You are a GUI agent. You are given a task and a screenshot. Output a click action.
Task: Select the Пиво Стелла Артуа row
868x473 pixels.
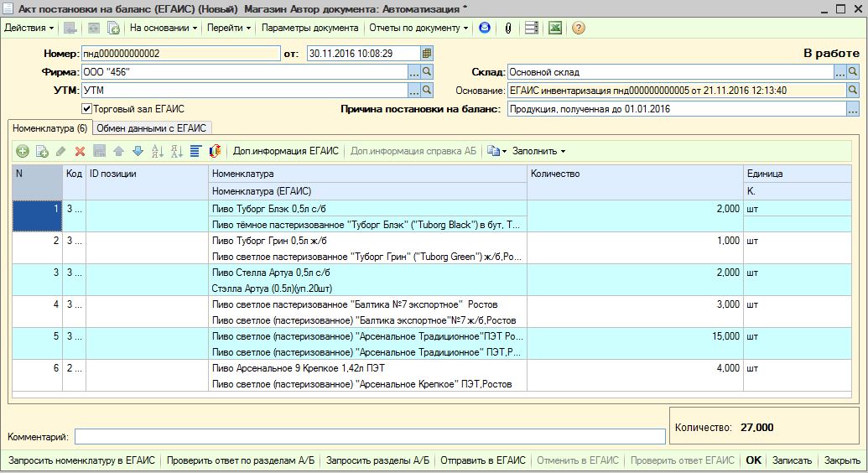point(272,273)
